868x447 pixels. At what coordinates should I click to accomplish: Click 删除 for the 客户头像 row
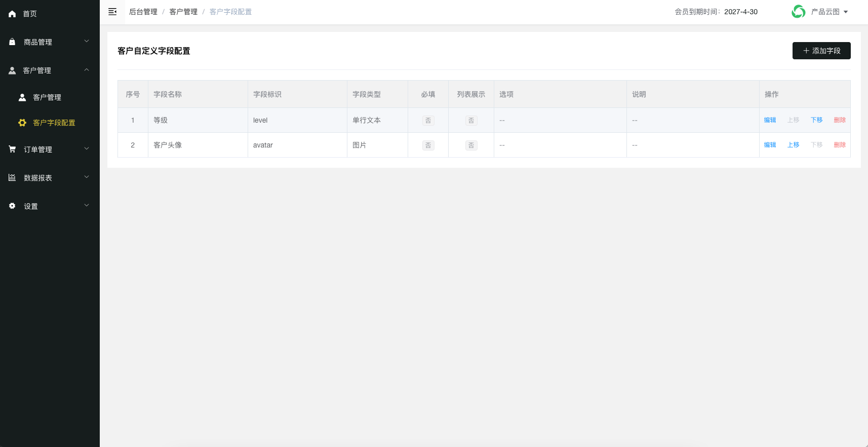tap(840, 145)
